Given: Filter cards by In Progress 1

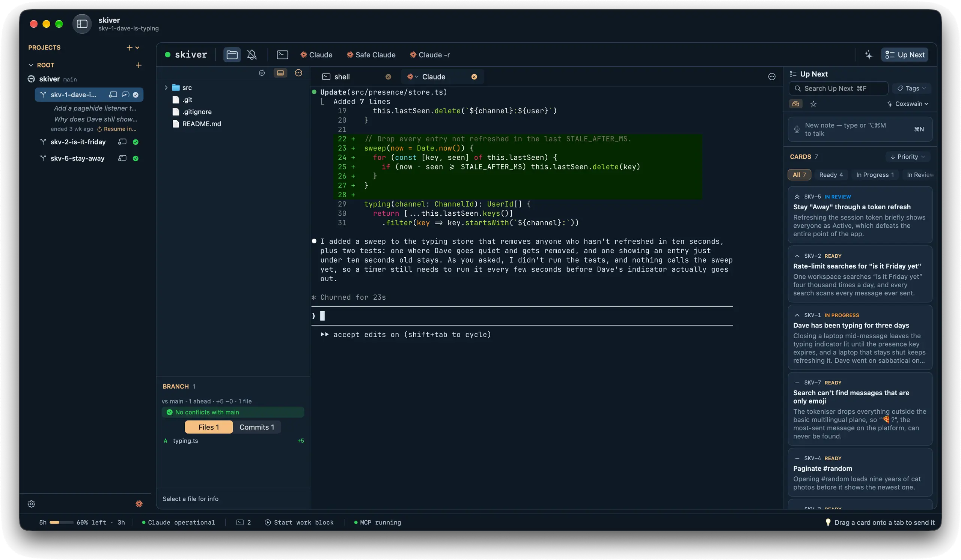Looking at the screenshot, I should 874,175.
